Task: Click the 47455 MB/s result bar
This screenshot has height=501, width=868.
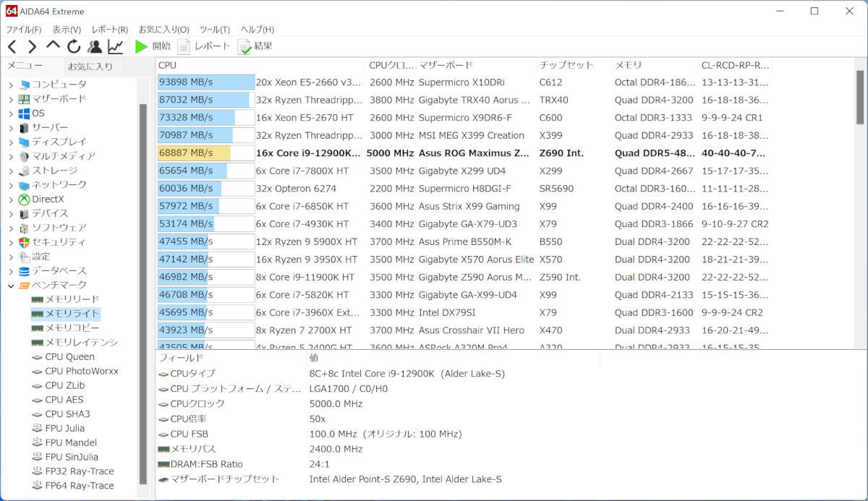Action: click(x=206, y=241)
